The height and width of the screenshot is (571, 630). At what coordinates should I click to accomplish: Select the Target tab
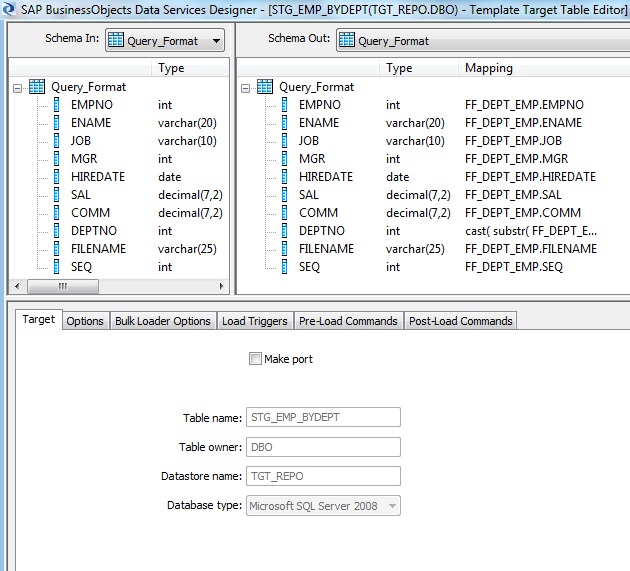click(x=39, y=319)
